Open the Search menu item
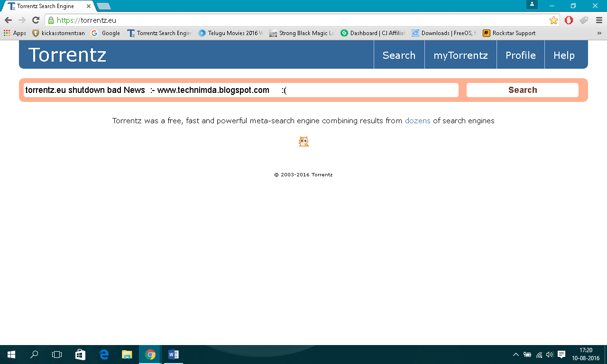607x364 pixels. [399, 55]
